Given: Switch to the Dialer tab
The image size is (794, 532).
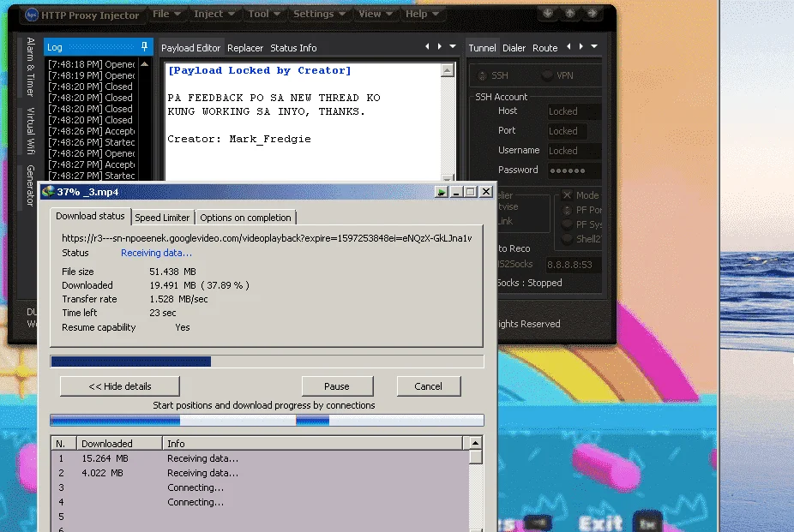Looking at the screenshot, I should 514,48.
